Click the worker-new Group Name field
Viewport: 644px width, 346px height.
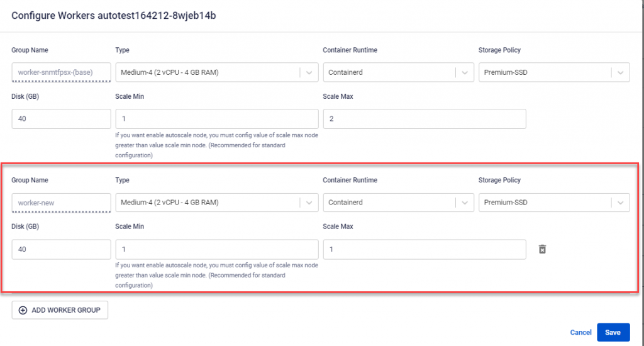tap(61, 203)
